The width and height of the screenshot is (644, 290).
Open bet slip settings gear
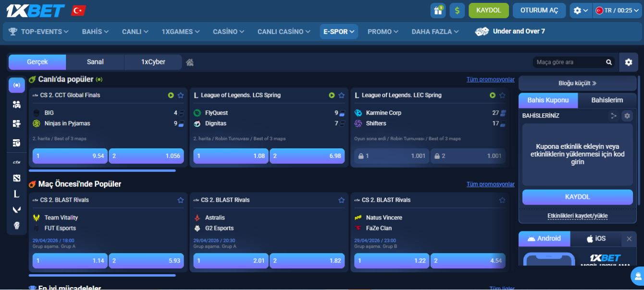pyautogui.click(x=627, y=116)
